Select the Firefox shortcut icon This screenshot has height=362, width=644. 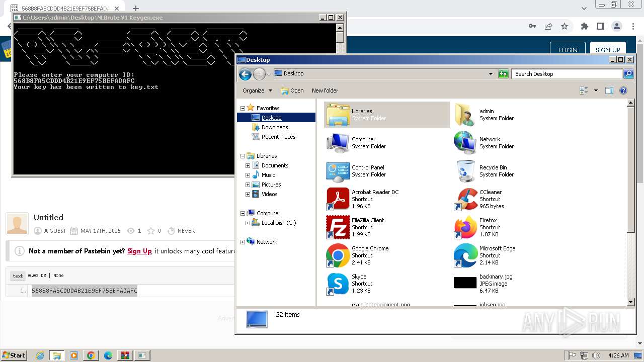click(465, 227)
